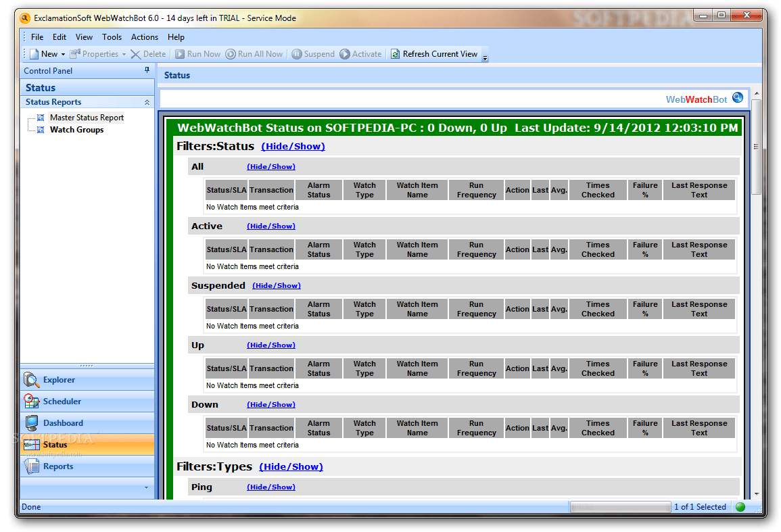The height and width of the screenshot is (532, 781).
Task: Click Hide/Show link for Down filter
Action: coord(271,404)
